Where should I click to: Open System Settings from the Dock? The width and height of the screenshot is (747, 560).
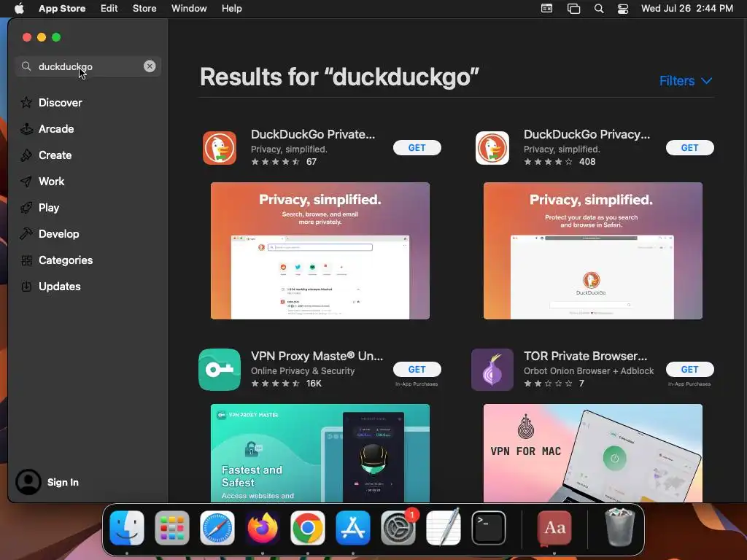(398, 528)
